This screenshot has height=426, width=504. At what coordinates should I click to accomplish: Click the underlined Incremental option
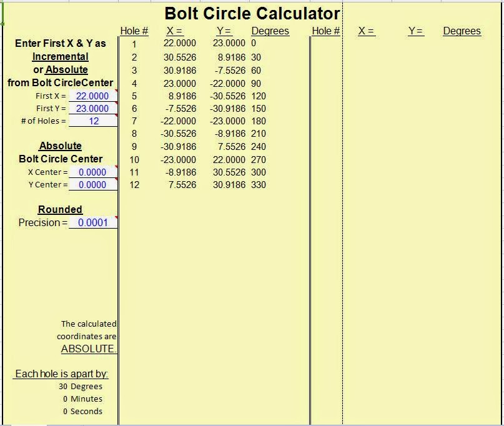pyautogui.click(x=60, y=56)
